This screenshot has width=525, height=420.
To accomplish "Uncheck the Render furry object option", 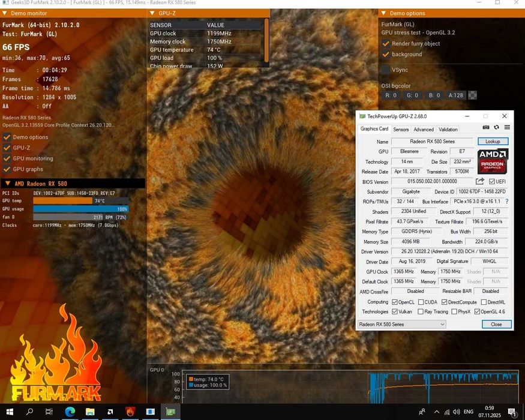I will 386,44.
